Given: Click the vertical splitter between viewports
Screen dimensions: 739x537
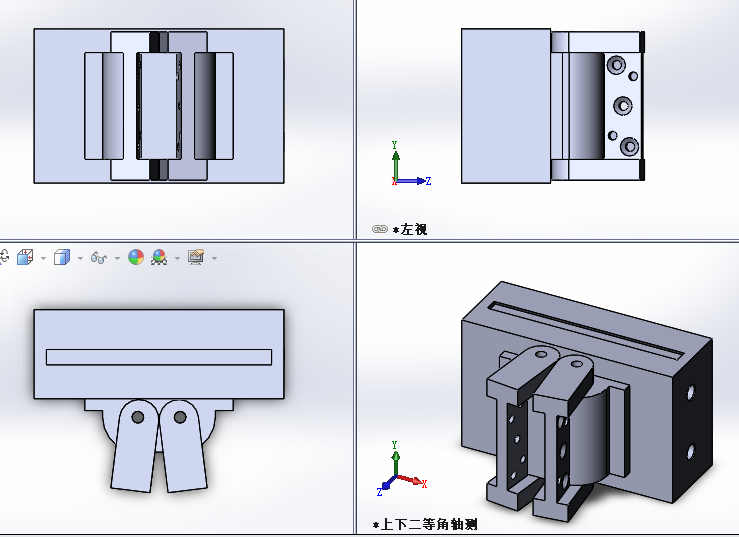Looking at the screenshot, I should tap(356, 120).
